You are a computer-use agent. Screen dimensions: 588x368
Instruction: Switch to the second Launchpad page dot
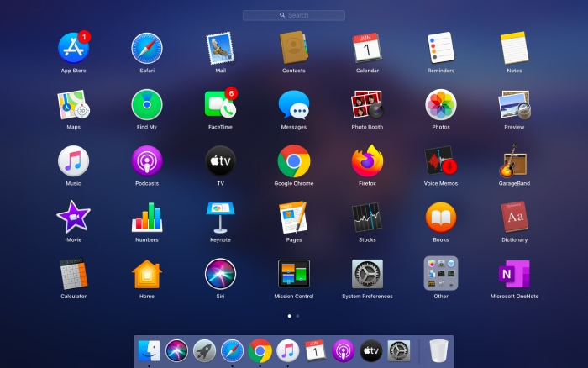coord(297,316)
